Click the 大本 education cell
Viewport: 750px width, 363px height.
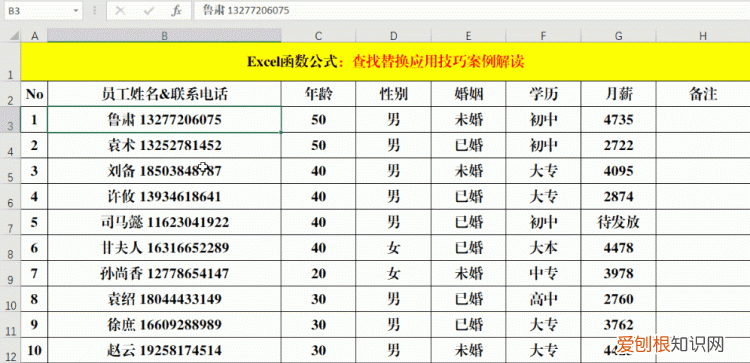(x=543, y=247)
